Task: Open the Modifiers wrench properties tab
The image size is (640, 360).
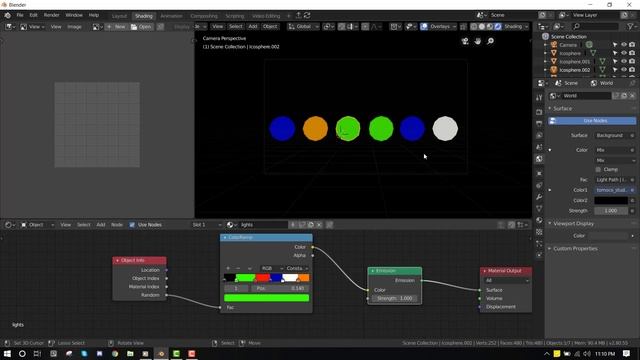Action: click(539, 197)
